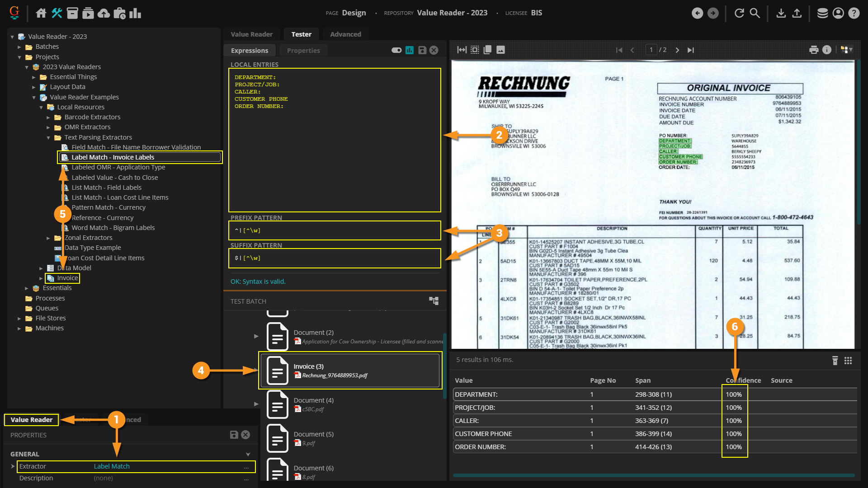Toggle the switch in Expressions toolbar
Image resolution: width=868 pixels, height=488 pixels.
[x=396, y=50]
